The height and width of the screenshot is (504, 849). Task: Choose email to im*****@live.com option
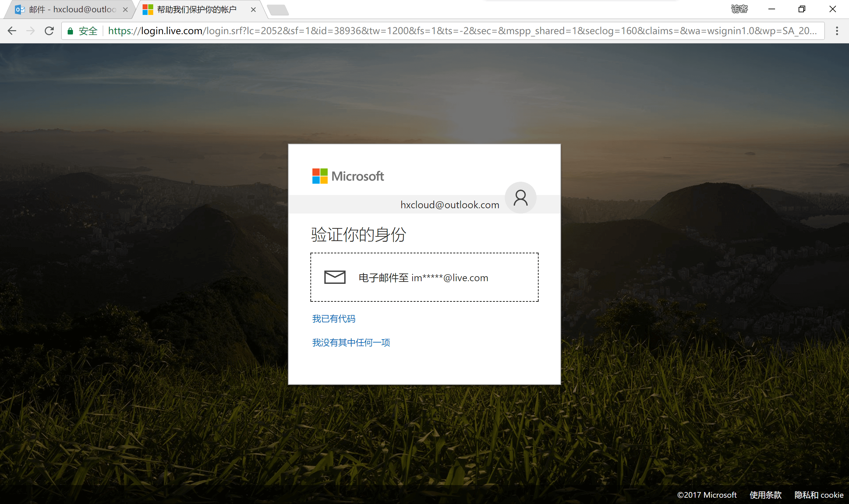[x=424, y=277]
